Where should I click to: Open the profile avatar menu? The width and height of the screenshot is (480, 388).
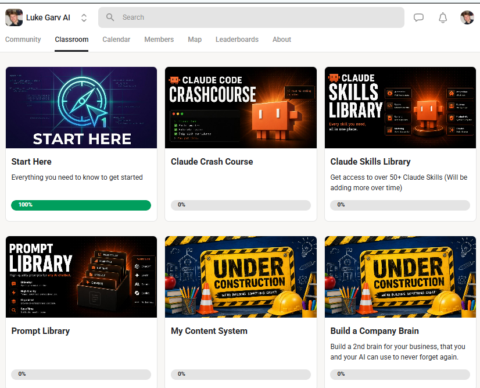click(467, 17)
